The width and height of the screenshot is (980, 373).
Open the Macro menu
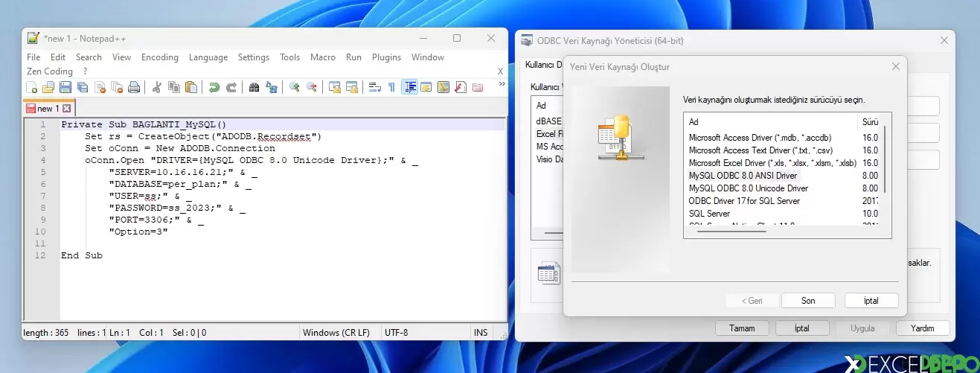(x=323, y=57)
